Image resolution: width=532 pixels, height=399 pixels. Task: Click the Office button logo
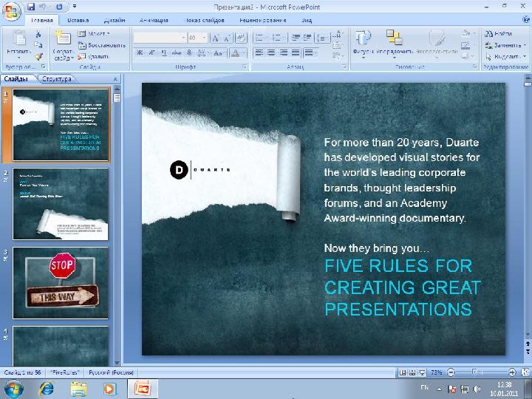click(11, 11)
